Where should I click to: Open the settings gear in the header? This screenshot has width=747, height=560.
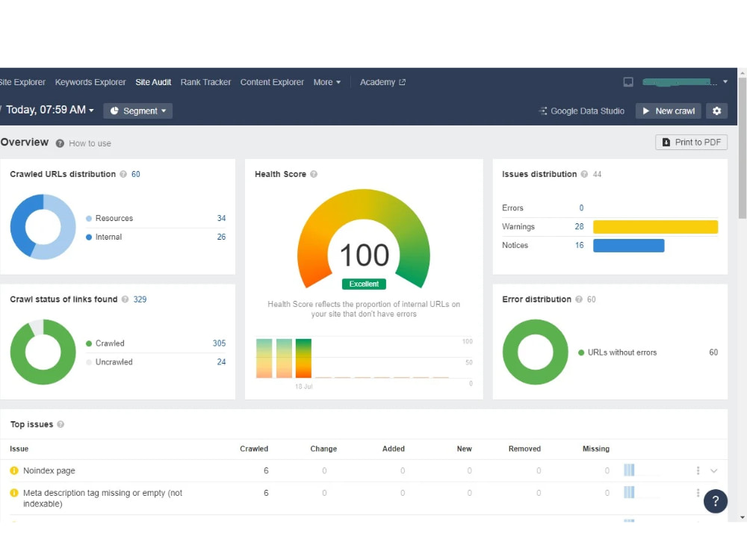[x=716, y=111]
